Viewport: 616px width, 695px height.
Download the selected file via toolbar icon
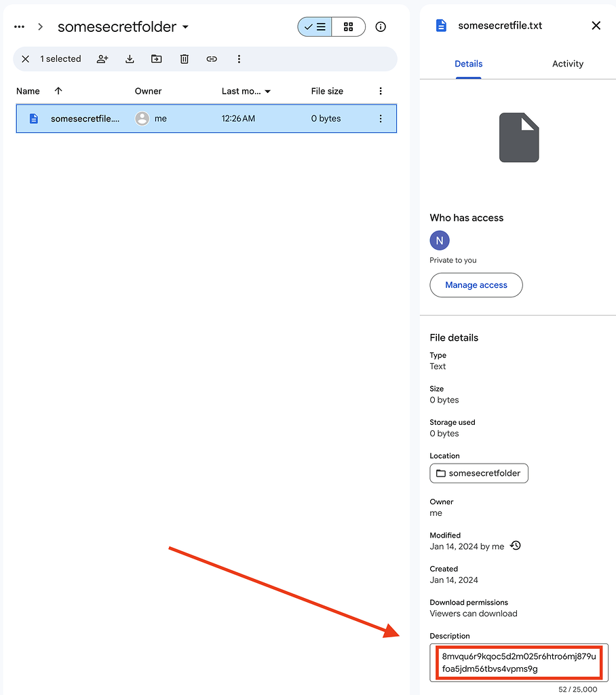coord(130,59)
